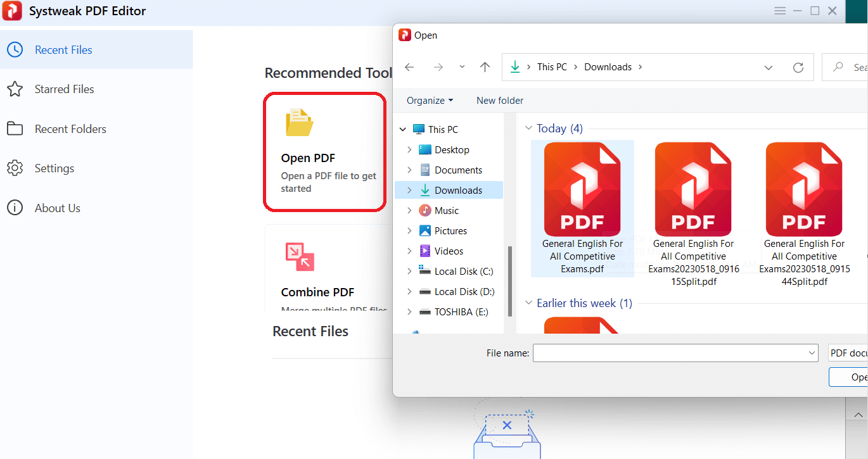Collapse the Today file group
868x459 pixels.
coord(528,129)
